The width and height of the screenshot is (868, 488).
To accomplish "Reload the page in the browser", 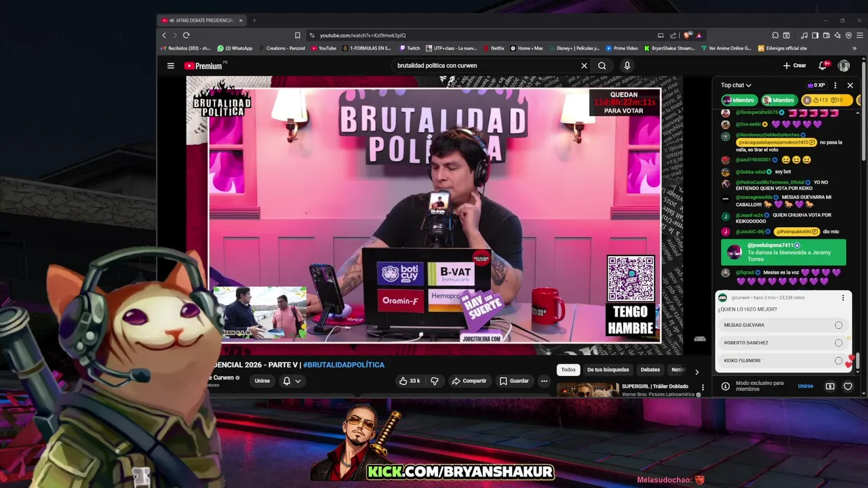I will [x=186, y=35].
